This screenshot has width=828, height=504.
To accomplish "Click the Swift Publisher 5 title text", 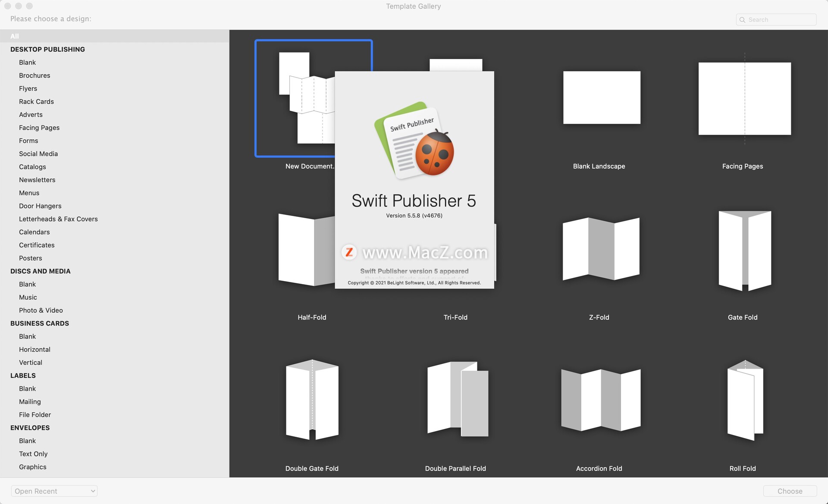I will pos(414,201).
